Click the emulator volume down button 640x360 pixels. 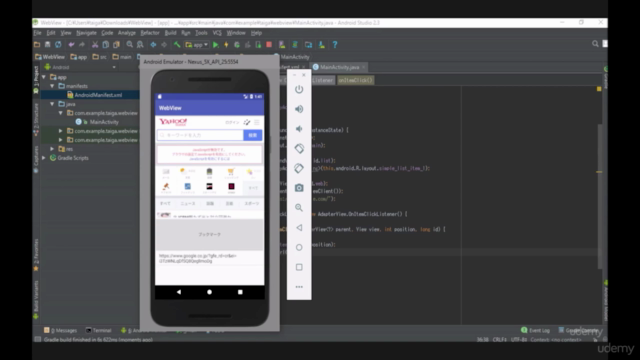pyautogui.click(x=299, y=129)
